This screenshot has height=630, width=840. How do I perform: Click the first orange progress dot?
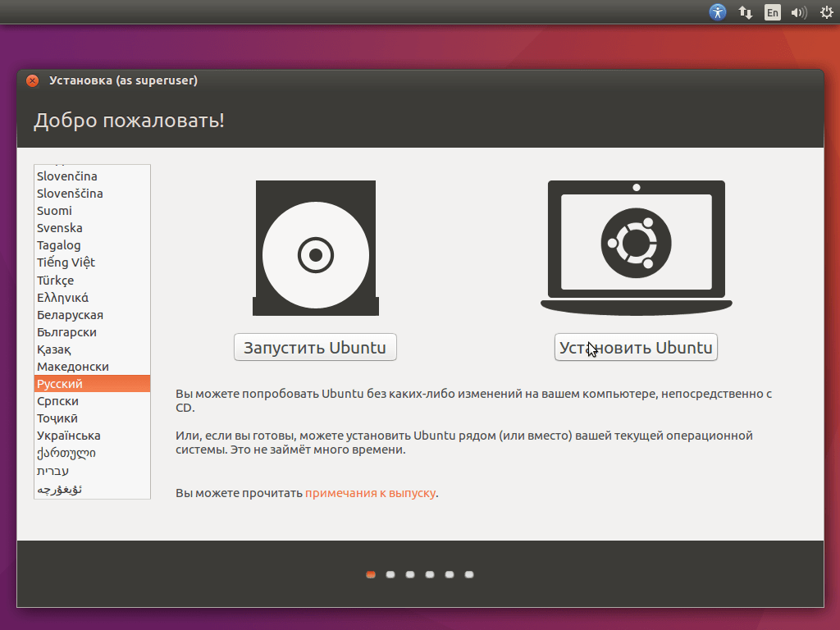(371, 574)
